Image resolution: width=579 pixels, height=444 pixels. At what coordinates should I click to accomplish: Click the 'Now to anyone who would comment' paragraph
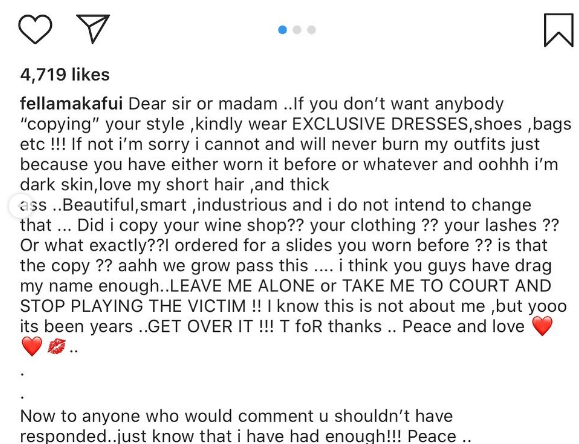point(245,426)
